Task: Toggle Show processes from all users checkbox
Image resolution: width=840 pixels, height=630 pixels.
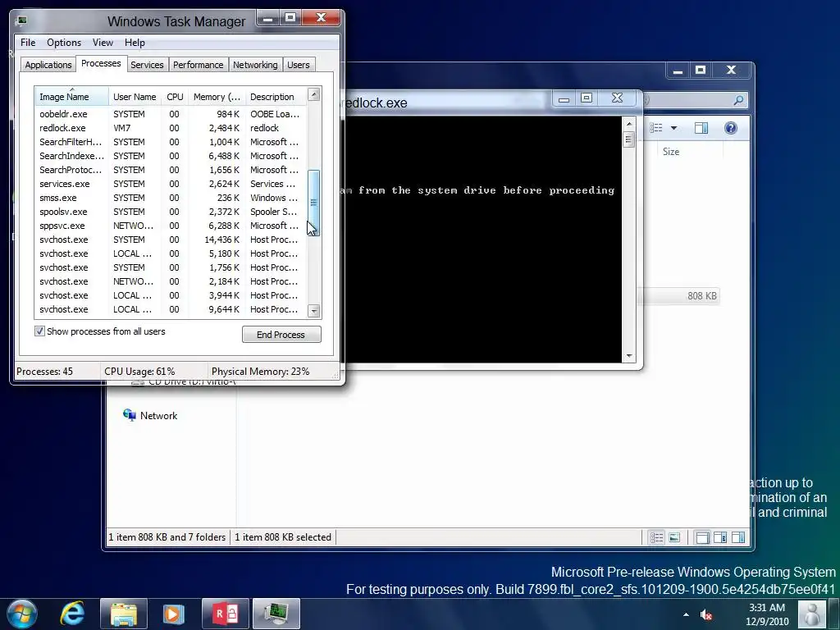Action: click(39, 331)
